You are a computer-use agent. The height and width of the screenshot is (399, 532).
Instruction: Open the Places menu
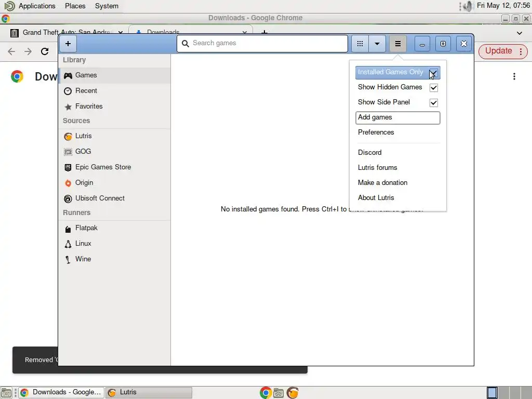coord(75,6)
